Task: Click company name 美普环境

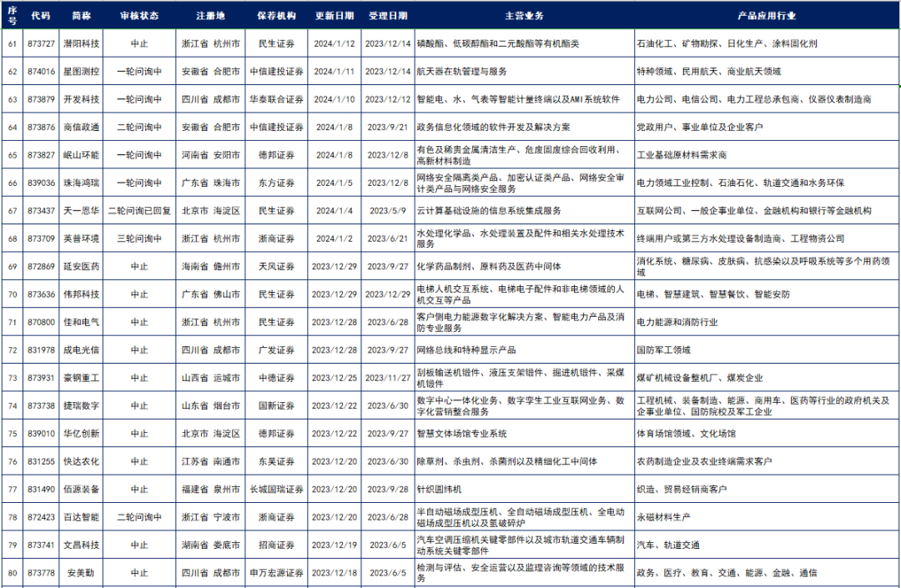Action: pyautogui.click(x=82, y=239)
